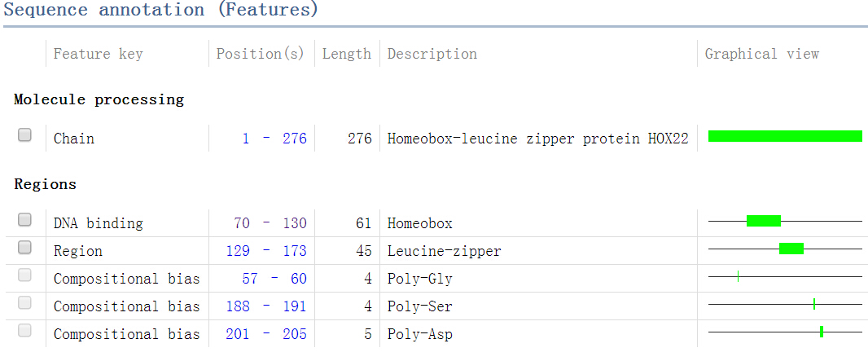Tick the Chain row checkbox

point(24,134)
